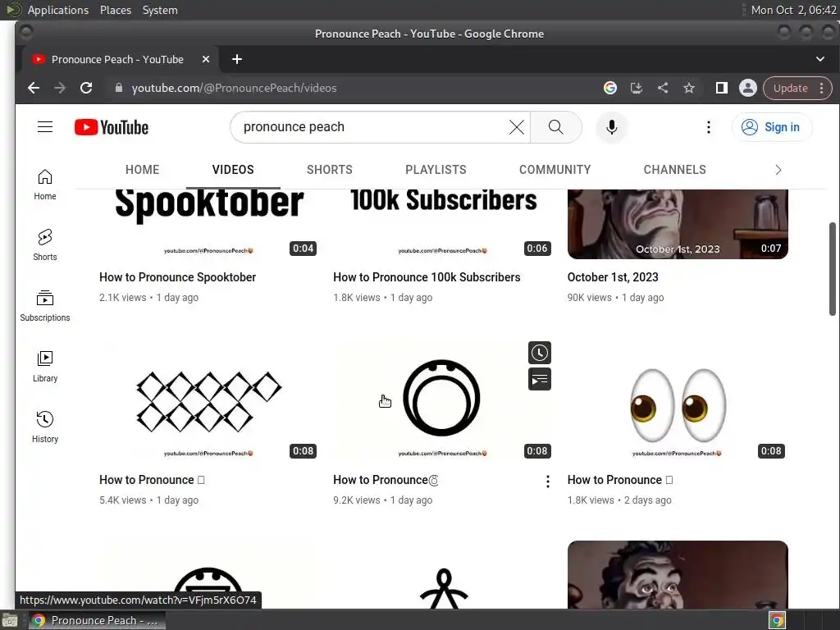Click the Sign in button
Screen dimensions: 840x630
772,127
